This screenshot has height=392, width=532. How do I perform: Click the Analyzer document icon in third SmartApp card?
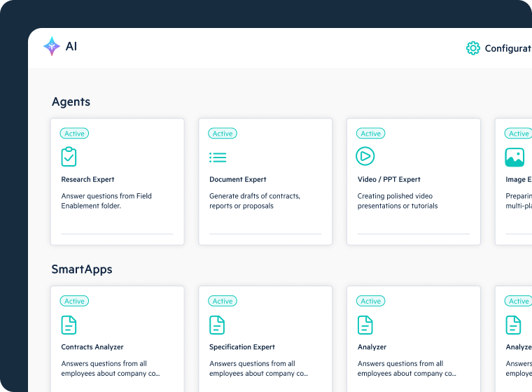(365, 325)
